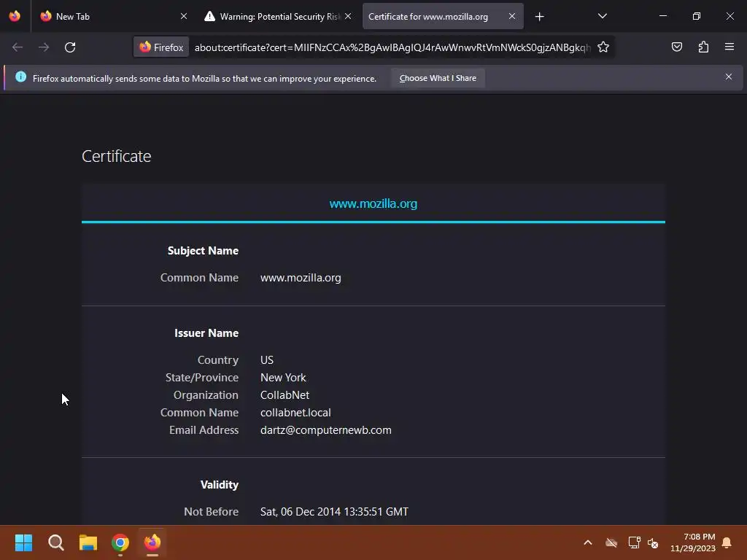Select the www.mozilla.org certificate tab header
747x560 pixels.
coord(373,204)
